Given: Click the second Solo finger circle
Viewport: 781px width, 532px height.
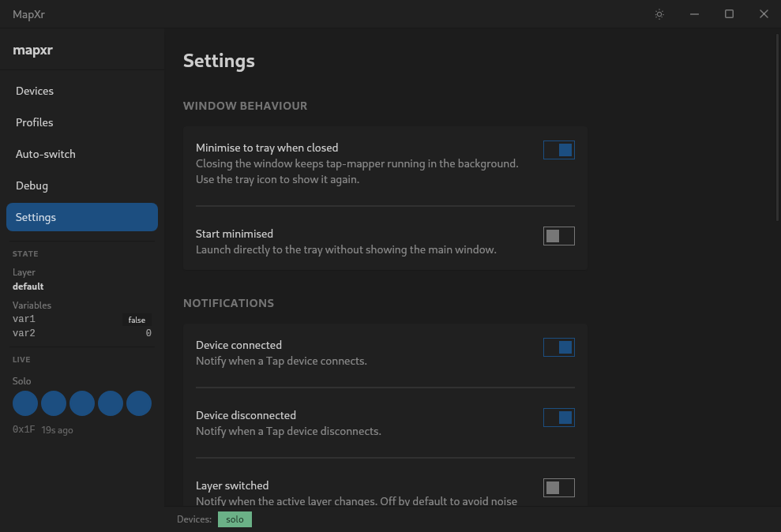Looking at the screenshot, I should [54, 403].
